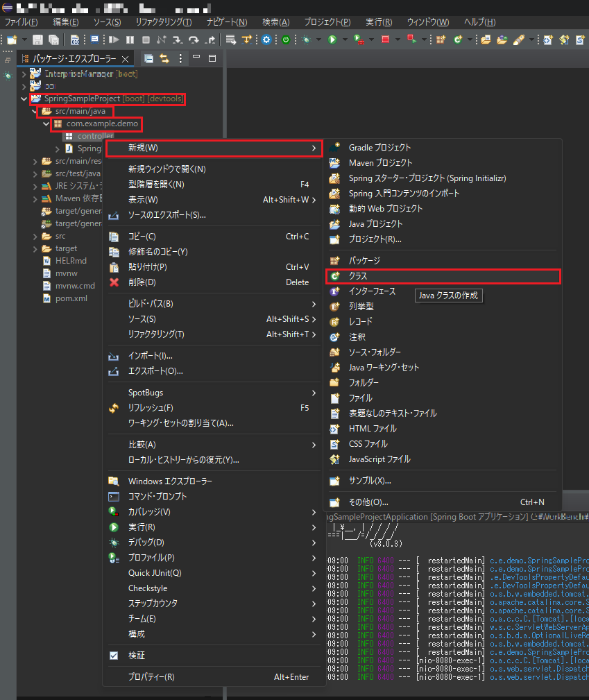Viewport: 589px width, 700px height.
Task: Click 削除(D) in the context menu
Action: (x=214, y=282)
